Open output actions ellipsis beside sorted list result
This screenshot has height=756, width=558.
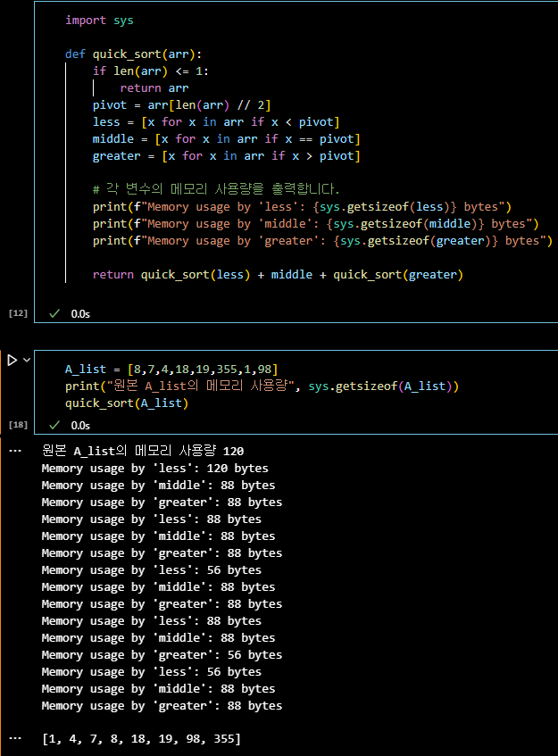click(x=15, y=738)
